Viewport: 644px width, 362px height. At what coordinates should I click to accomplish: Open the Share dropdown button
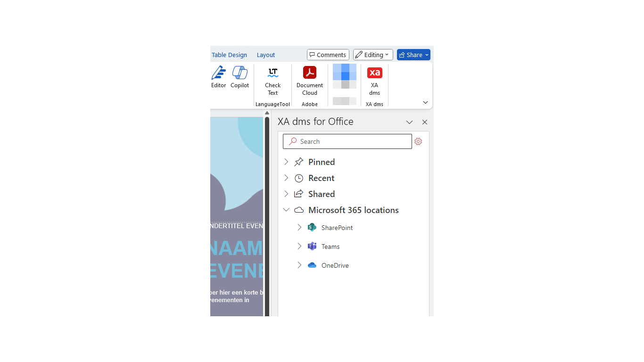427,55
